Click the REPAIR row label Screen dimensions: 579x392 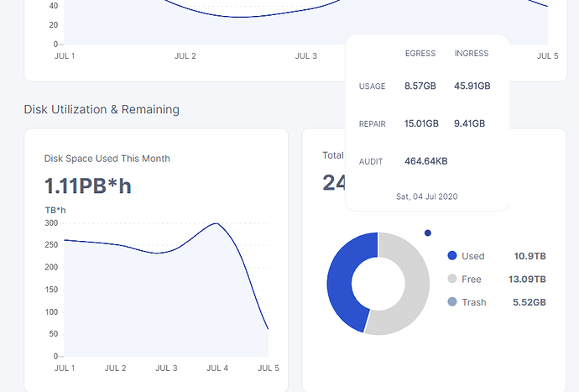click(x=373, y=123)
